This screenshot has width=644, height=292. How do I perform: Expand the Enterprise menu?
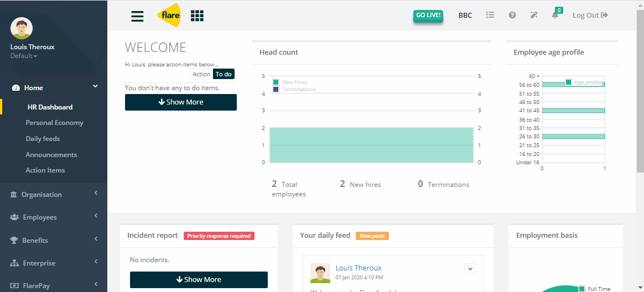tap(96, 261)
